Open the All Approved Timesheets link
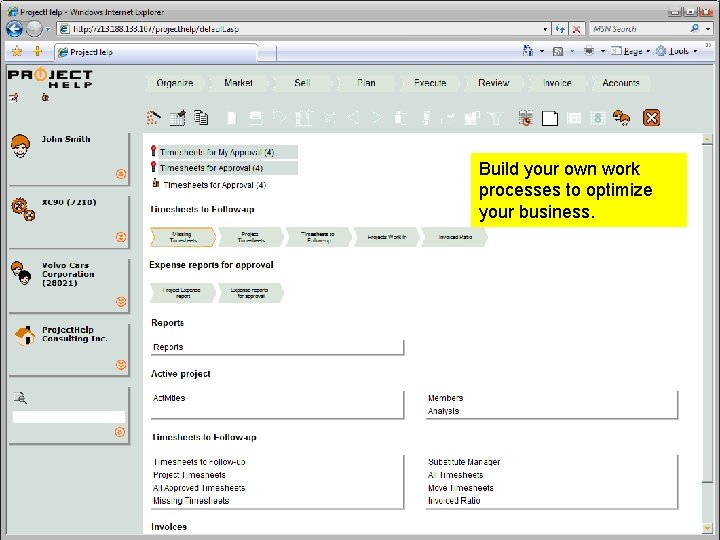This screenshot has width=720, height=540. click(199, 488)
